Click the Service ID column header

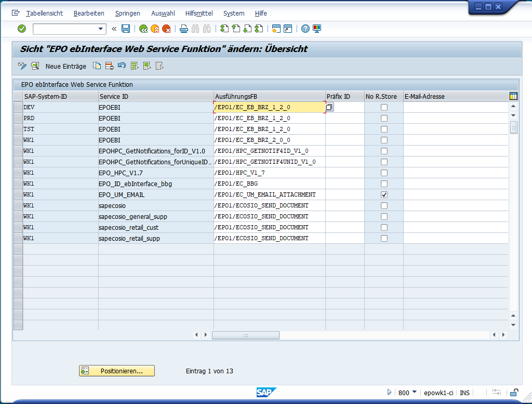(x=156, y=96)
